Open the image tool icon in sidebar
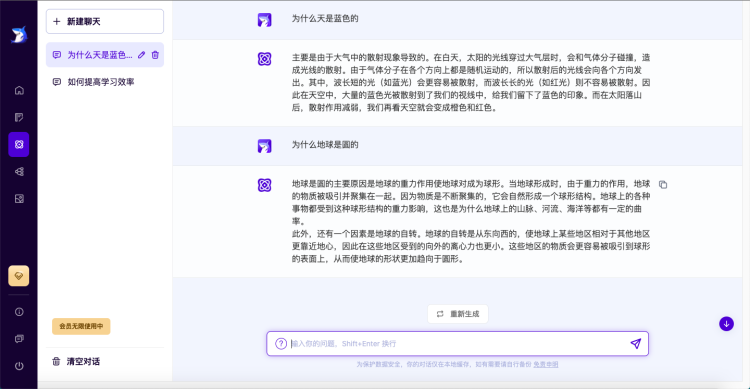Viewport: 750px width, 389px height. 19,199
